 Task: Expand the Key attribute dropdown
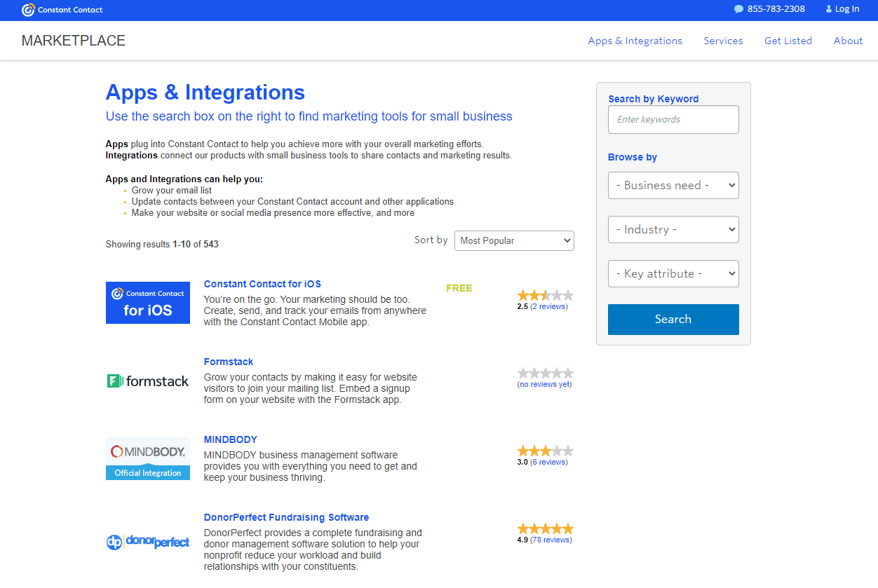(673, 273)
